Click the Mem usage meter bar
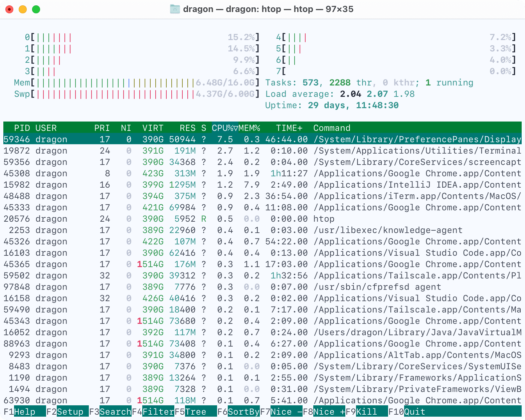The image size is (525, 420). click(x=137, y=82)
